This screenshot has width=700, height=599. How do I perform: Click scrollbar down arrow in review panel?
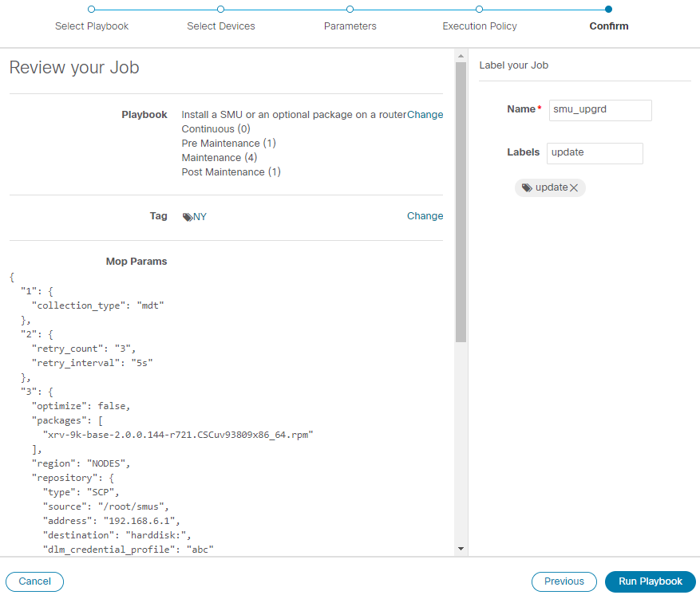point(461,549)
